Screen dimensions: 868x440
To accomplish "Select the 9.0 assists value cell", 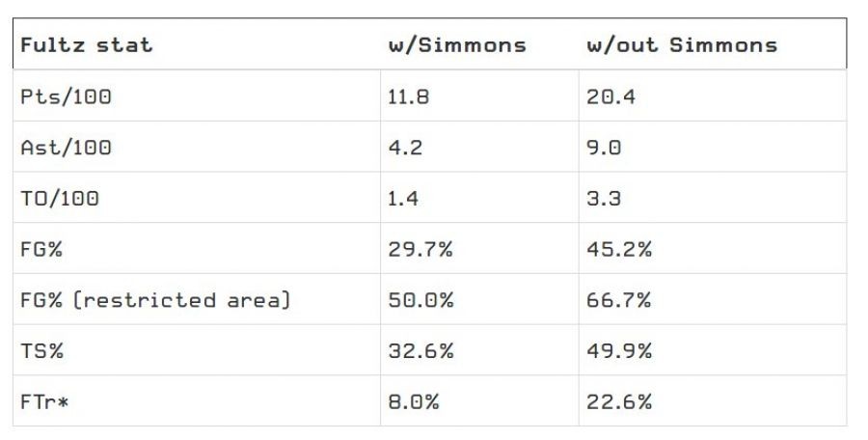I will coord(605,148).
